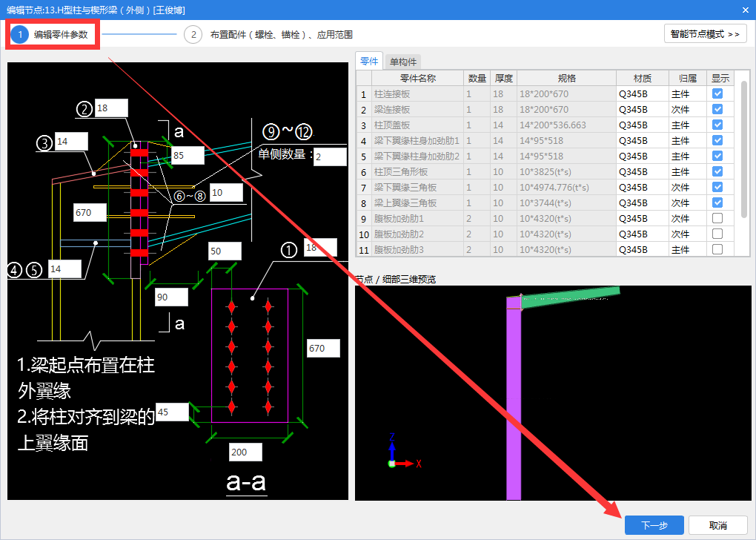Click 显示 column header
Image resolution: width=756 pixels, height=540 pixels.
point(720,78)
